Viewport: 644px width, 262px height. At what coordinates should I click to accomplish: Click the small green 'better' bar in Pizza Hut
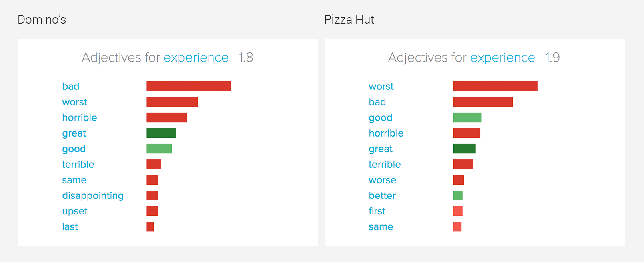[458, 196]
